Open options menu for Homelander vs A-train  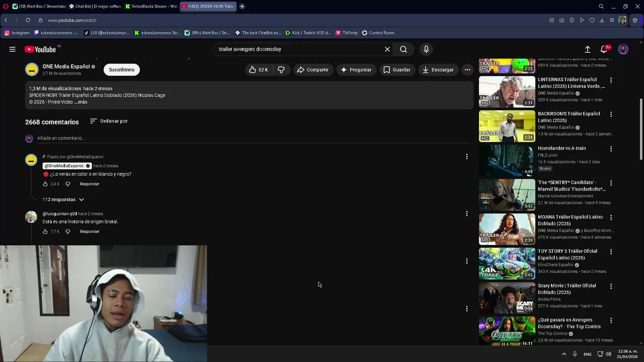pos(611,149)
